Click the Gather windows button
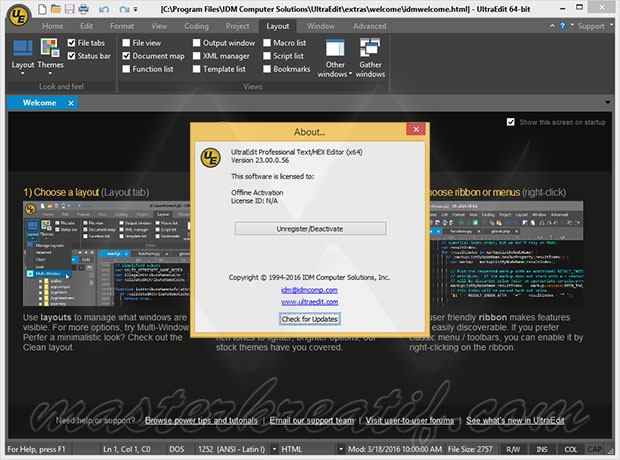Image resolution: width=620 pixels, height=460 pixels. click(370, 58)
